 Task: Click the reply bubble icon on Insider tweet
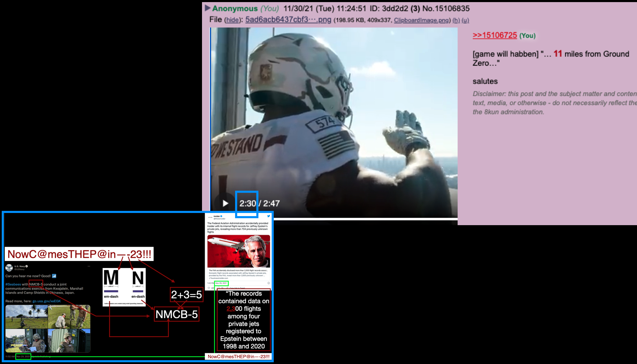pyautogui.click(x=219, y=288)
